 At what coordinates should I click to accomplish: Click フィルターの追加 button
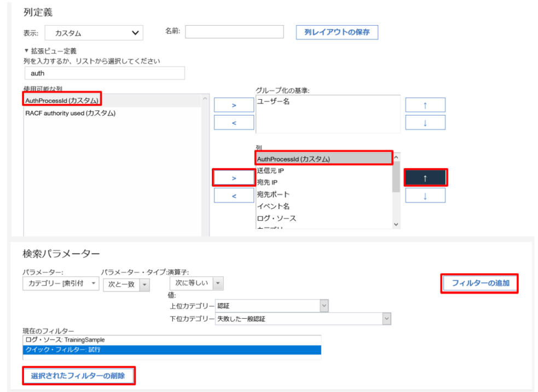(x=479, y=283)
